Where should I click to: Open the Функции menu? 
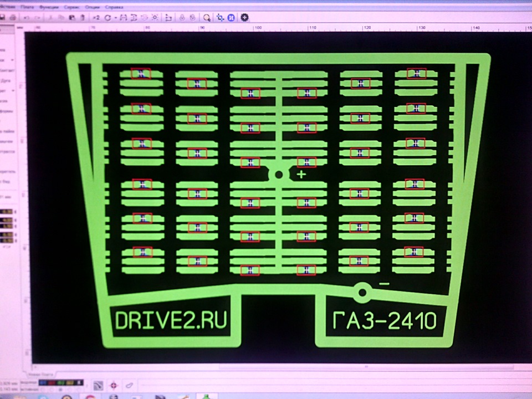pyautogui.click(x=49, y=7)
